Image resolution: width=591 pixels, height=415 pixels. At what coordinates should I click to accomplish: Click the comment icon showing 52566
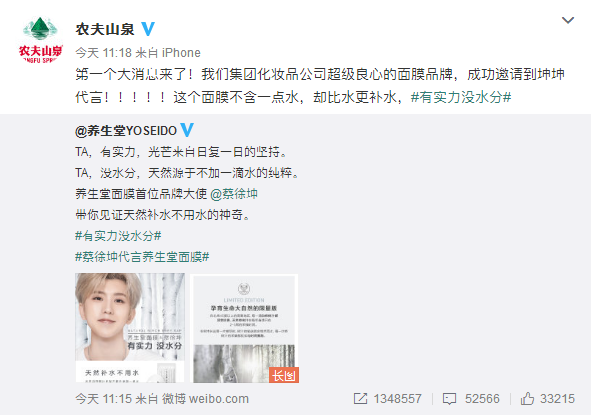[x=449, y=399]
